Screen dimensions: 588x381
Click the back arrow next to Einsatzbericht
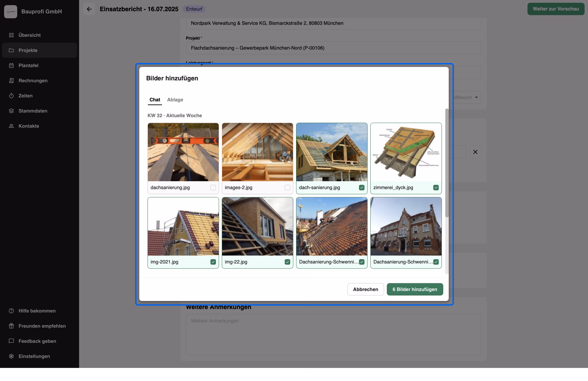(89, 9)
